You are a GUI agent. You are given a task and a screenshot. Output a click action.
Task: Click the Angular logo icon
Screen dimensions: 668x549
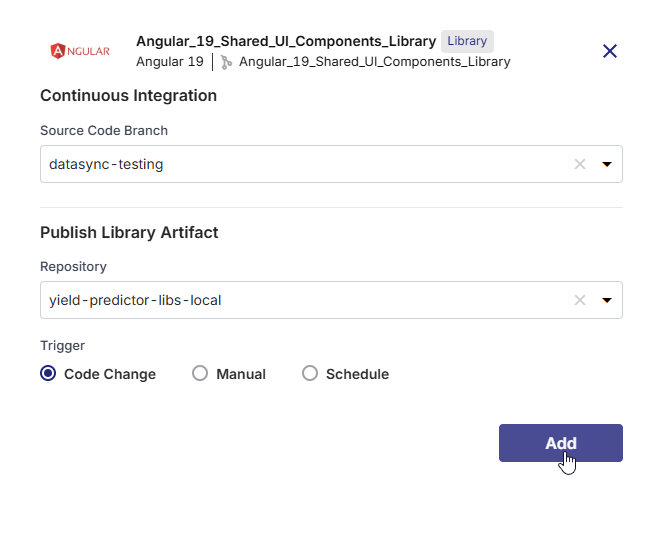click(80, 51)
